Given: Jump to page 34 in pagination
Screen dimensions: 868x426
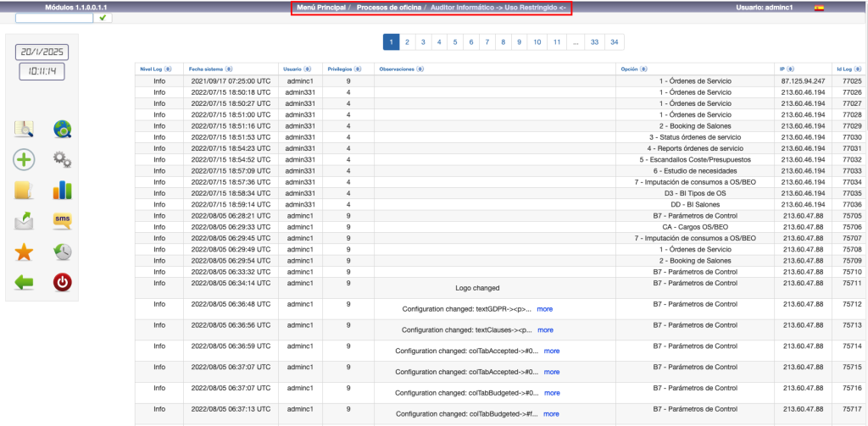Looking at the screenshot, I should click(x=614, y=41).
